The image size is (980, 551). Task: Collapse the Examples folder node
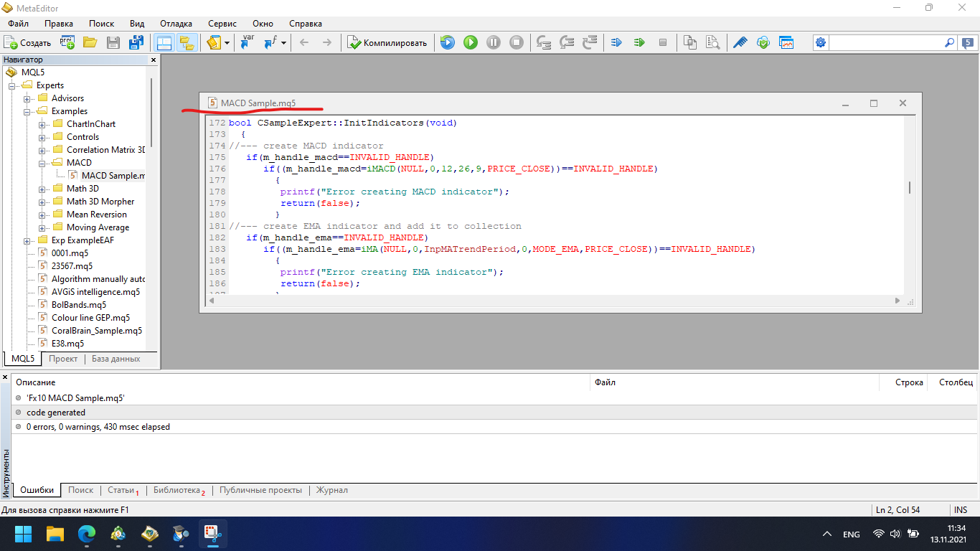coord(27,111)
